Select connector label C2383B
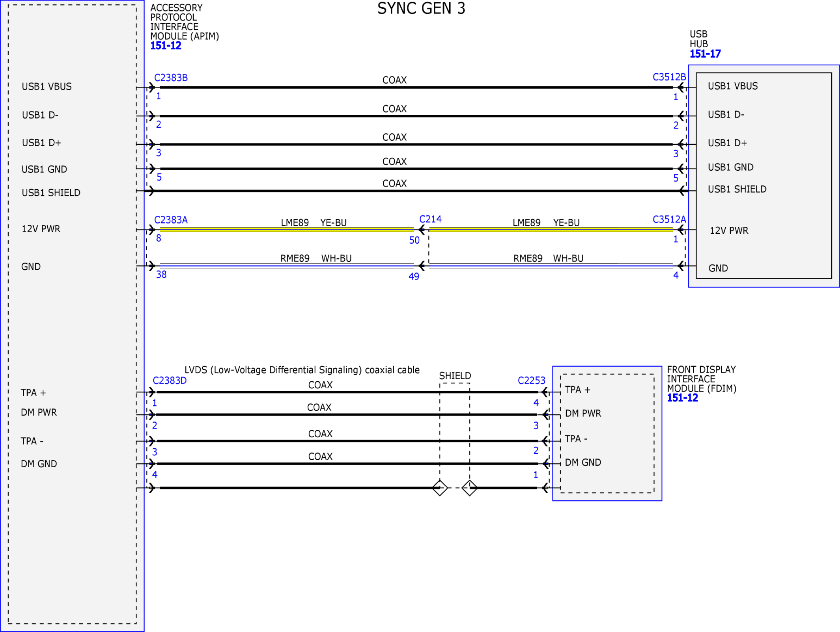 click(171, 78)
